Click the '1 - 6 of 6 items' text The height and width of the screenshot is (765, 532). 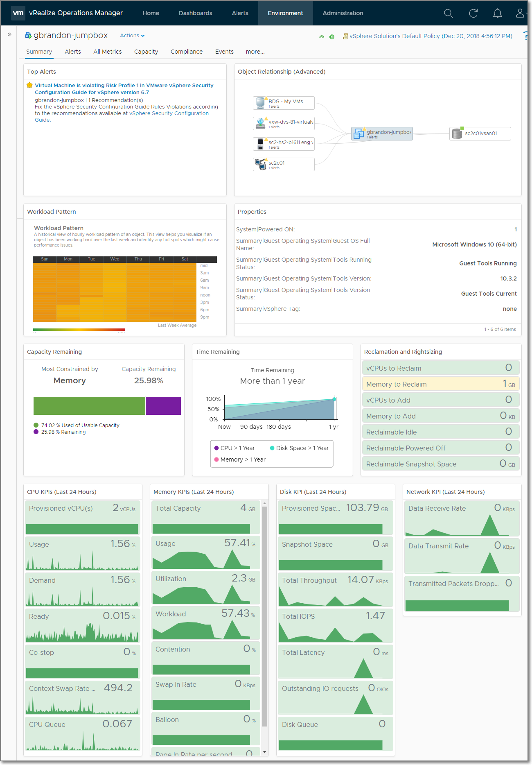point(500,329)
